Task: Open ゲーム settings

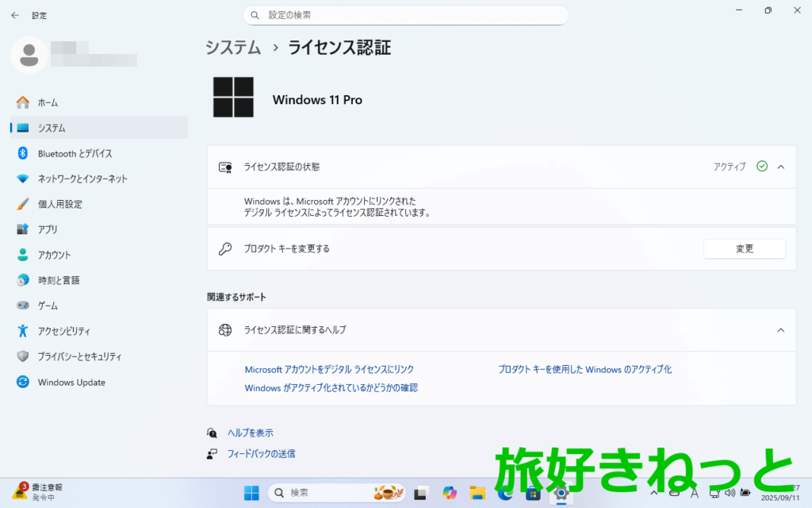Action: click(x=99, y=306)
